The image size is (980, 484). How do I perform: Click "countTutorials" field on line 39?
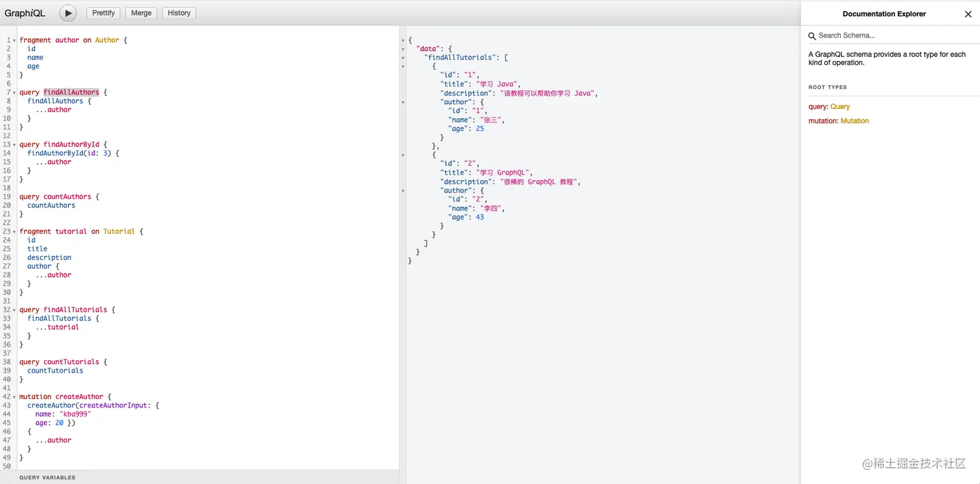coord(55,371)
